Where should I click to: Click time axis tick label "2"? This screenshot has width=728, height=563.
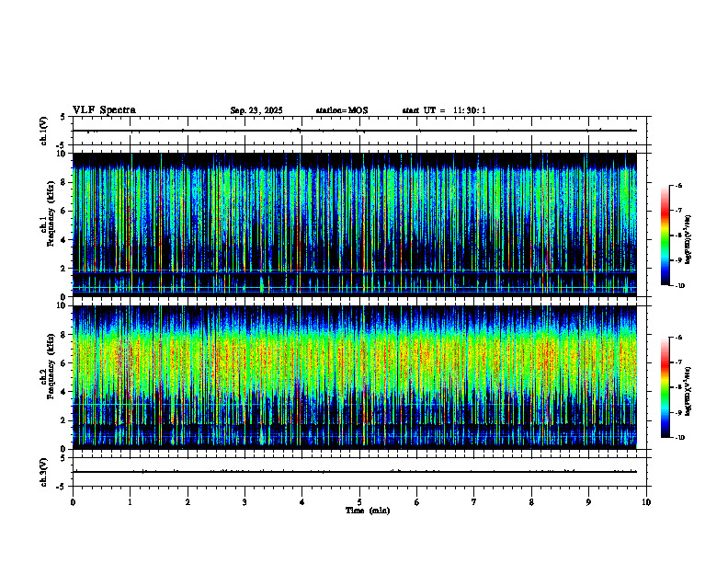click(x=188, y=502)
